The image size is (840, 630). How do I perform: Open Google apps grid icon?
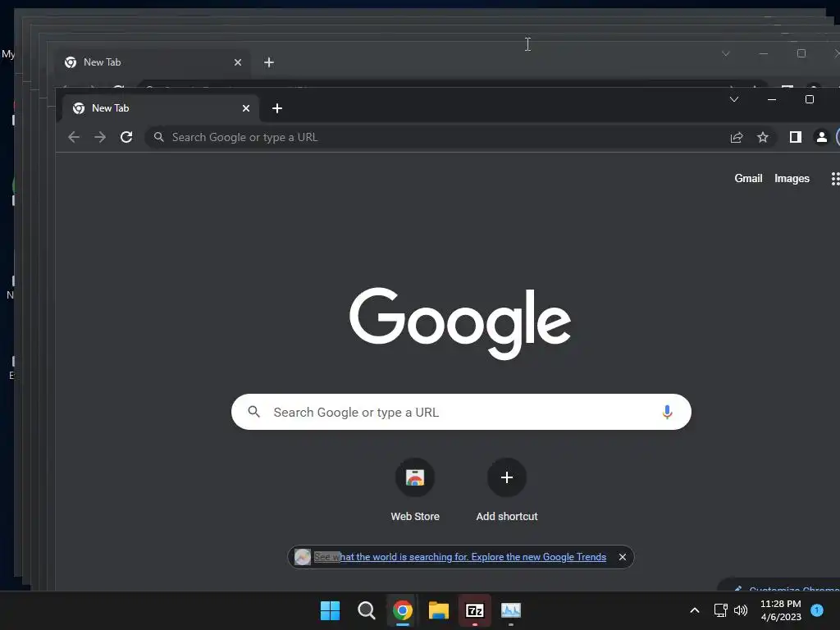click(835, 178)
